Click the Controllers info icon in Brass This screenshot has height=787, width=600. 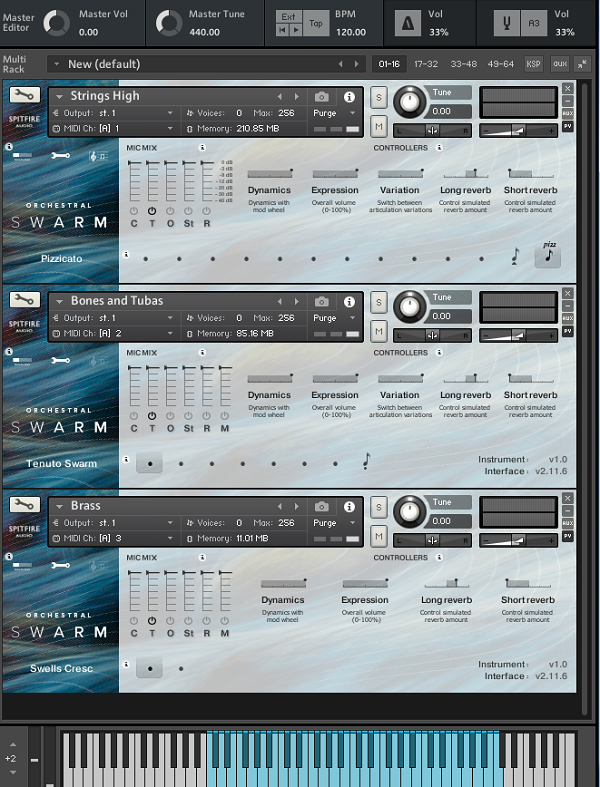(439, 557)
